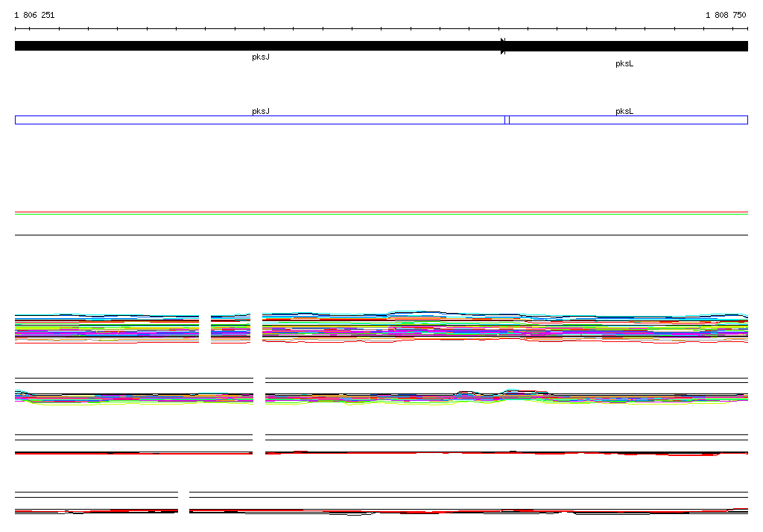This screenshot has height=532, width=763.
Task: Click the pksJ label below the black bar
Action: point(261,57)
